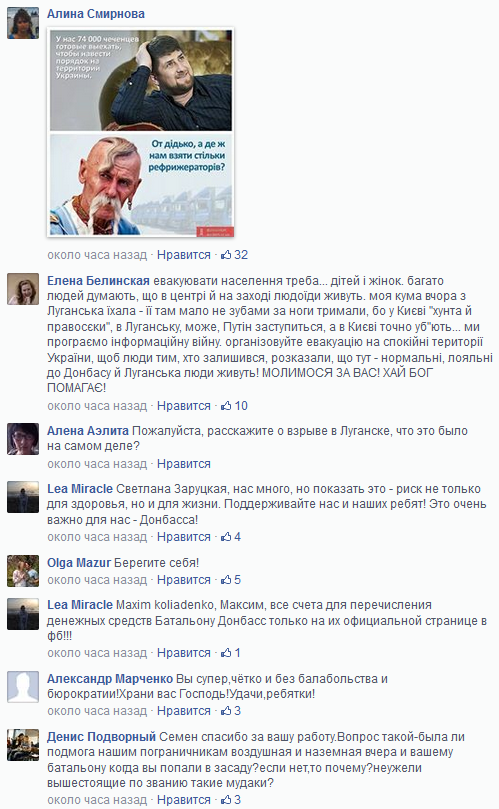
Task: Click Нравится under Денис Подворный's comment
Action: (x=184, y=800)
